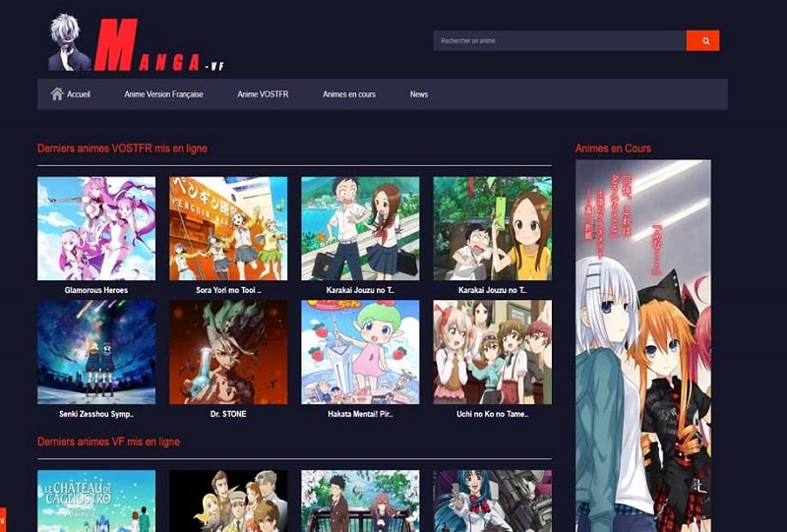Open Karakai Jouzu thumbnail with school uniforms
The width and height of the screenshot is (787, 532).
tap(360, 228)
